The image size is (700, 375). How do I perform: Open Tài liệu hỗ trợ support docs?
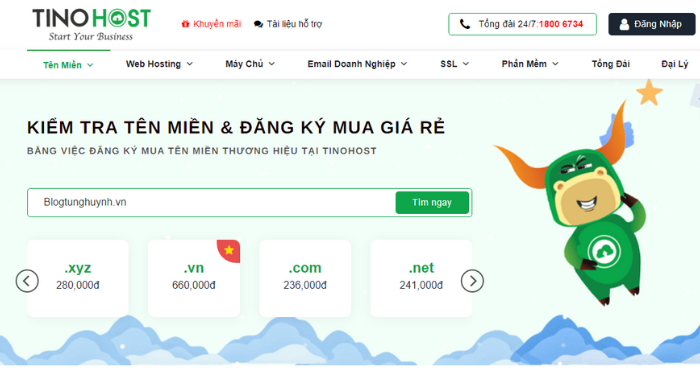(288, 24)
